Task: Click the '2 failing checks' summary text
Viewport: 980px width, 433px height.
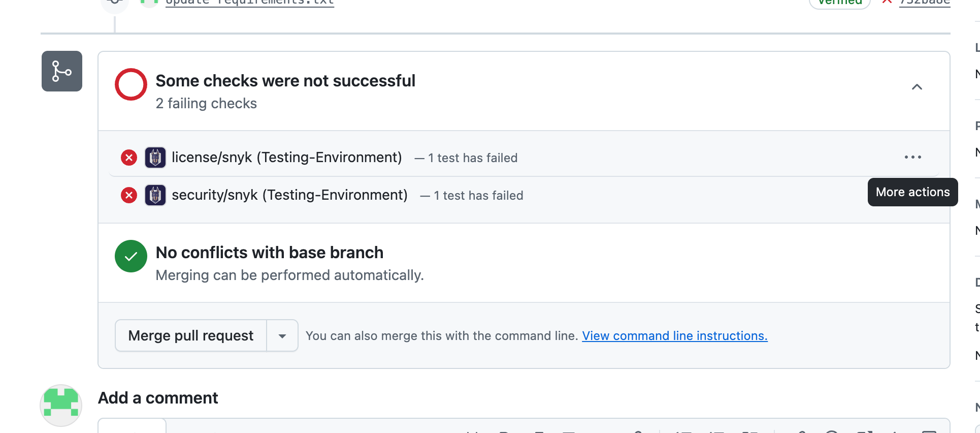Action: tap(207, 103)
